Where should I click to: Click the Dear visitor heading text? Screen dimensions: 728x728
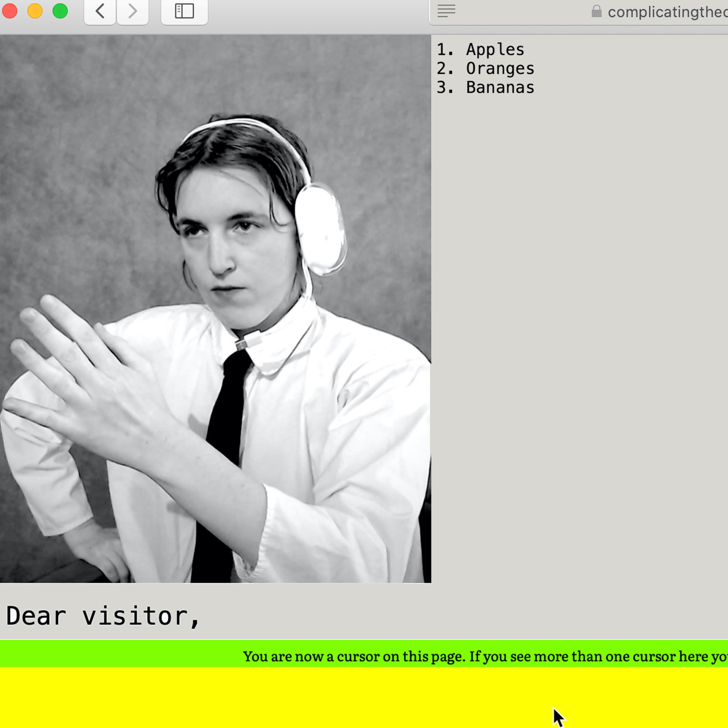point(102,616)
